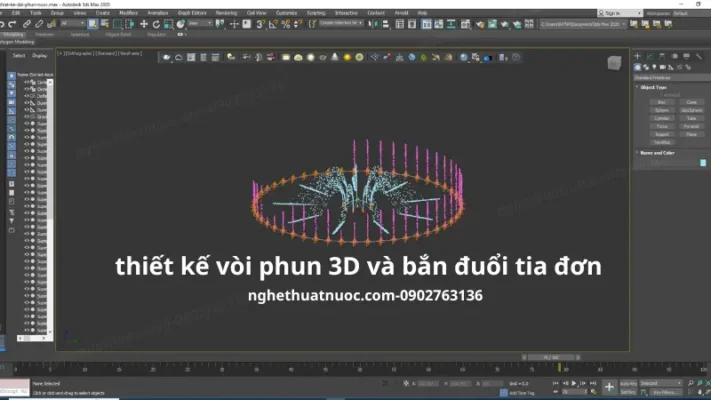
Task: Toggle the Angle Snap button
Action: point(273,24)
